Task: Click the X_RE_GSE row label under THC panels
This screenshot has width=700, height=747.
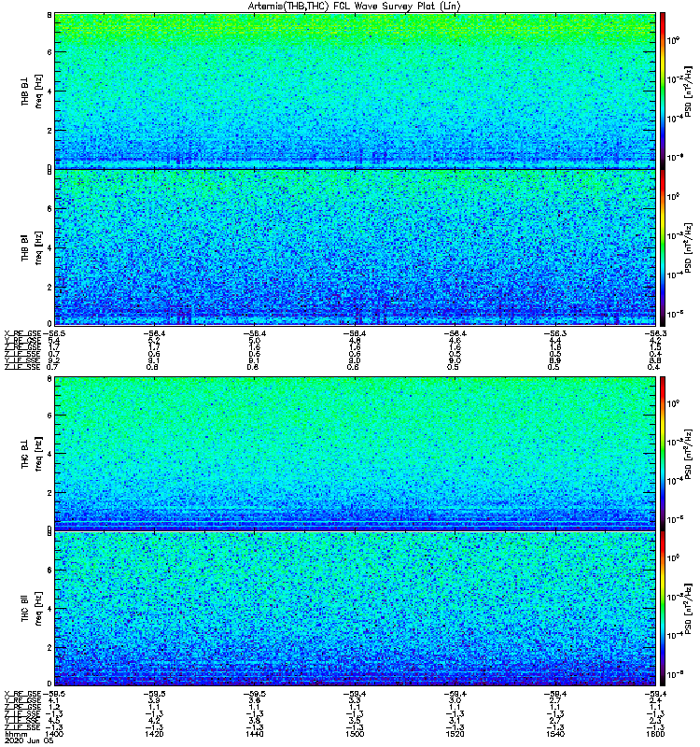Action: 23,694
